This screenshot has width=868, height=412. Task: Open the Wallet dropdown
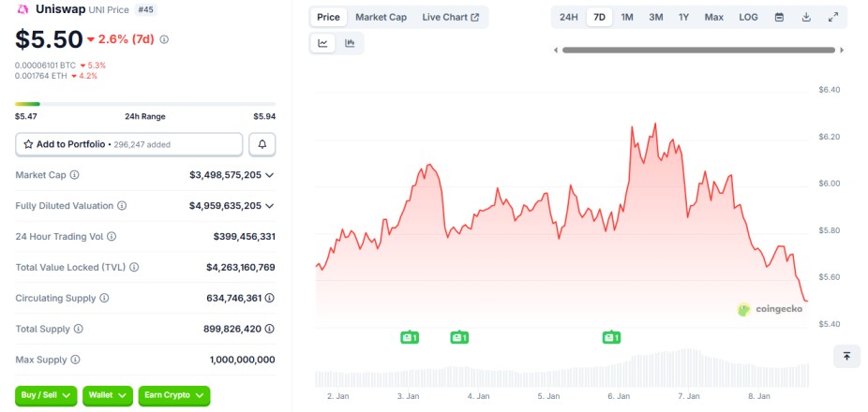click(x=108, y=395)
